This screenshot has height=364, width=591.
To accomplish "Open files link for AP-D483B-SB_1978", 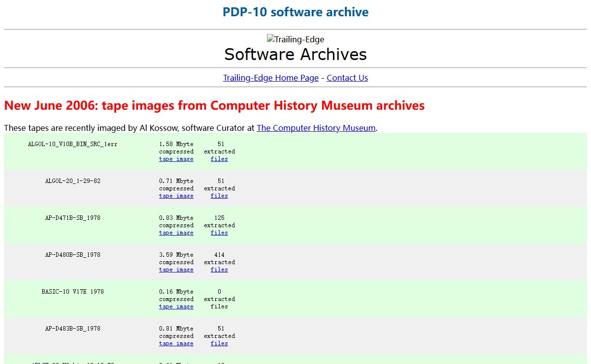I will point(219,343).
